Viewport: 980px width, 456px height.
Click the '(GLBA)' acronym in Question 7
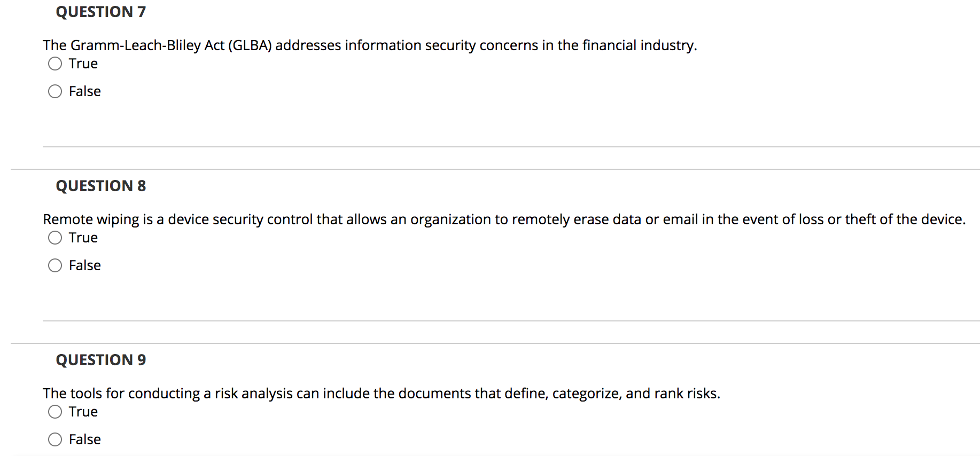click(250, 45)
